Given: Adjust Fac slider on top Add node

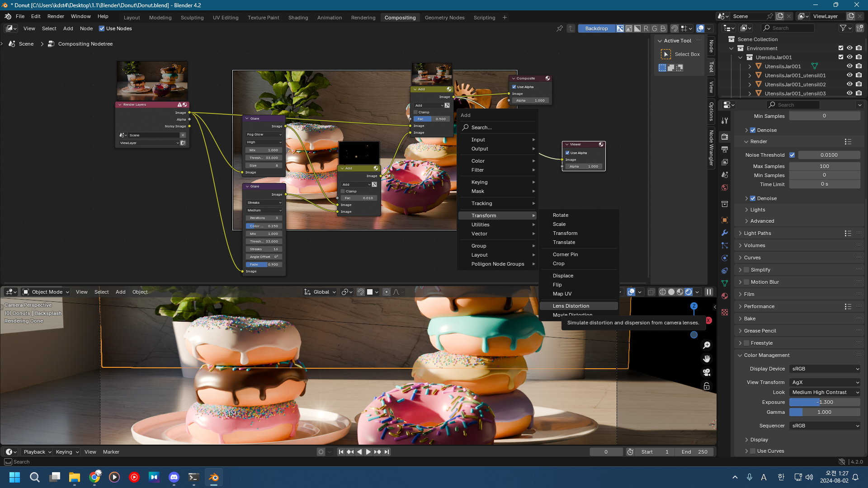Looking at the screenshot, I should tap(431, 119).
